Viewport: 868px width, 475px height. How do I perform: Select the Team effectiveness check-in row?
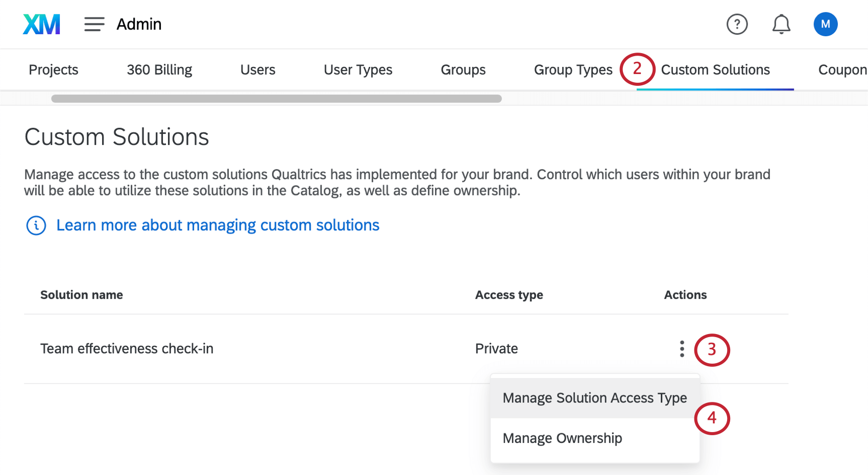127,349
